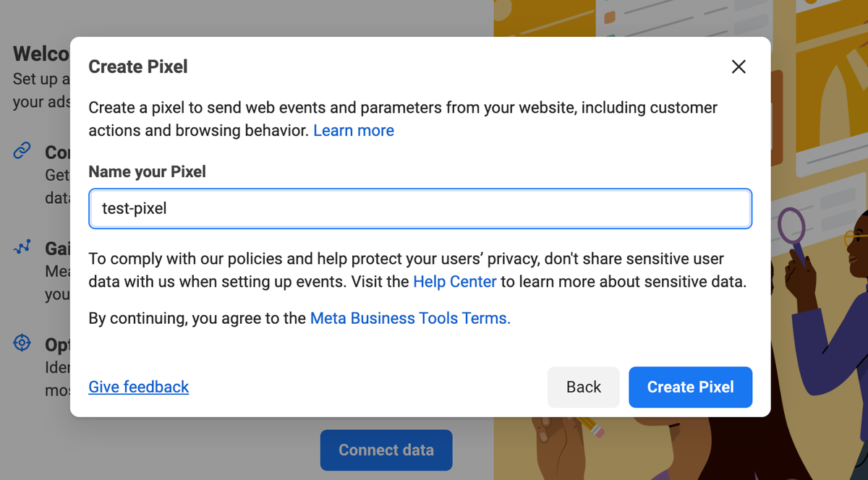Viewport: 868px width, 480px height.
Task: Click the blue Create Pixel button
Action: click(690, 387)
